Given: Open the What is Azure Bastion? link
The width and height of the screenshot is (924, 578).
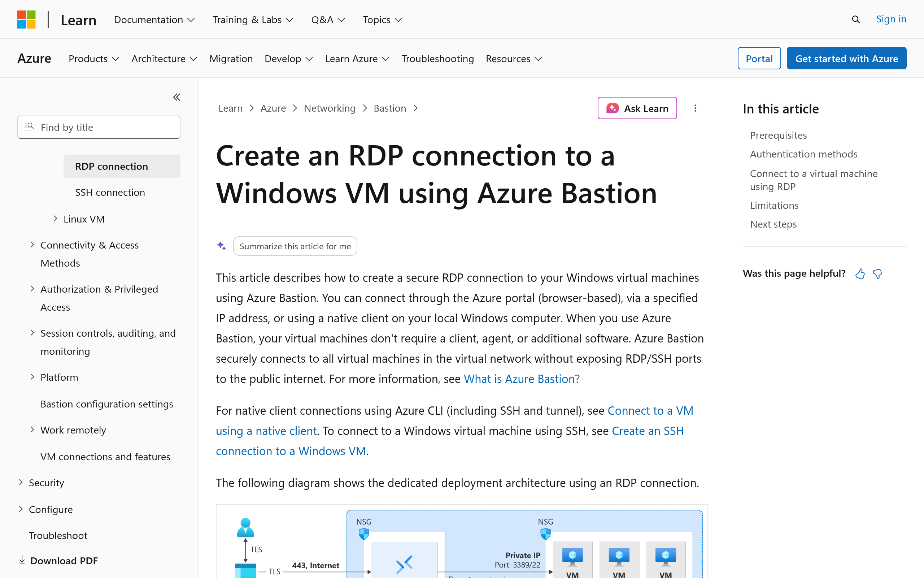Looking at the screenshot, I should click(522, 379).
